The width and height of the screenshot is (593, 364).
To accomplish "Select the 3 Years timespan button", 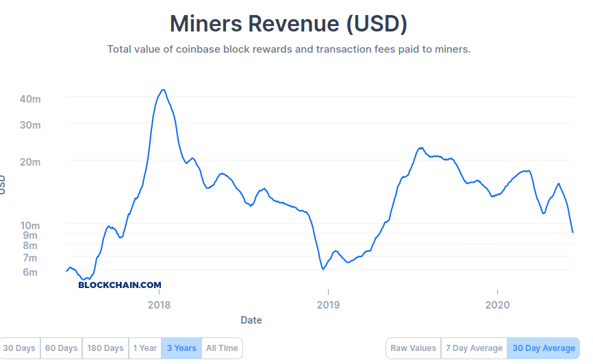I will pyautogui.click(x=181, y=348).
